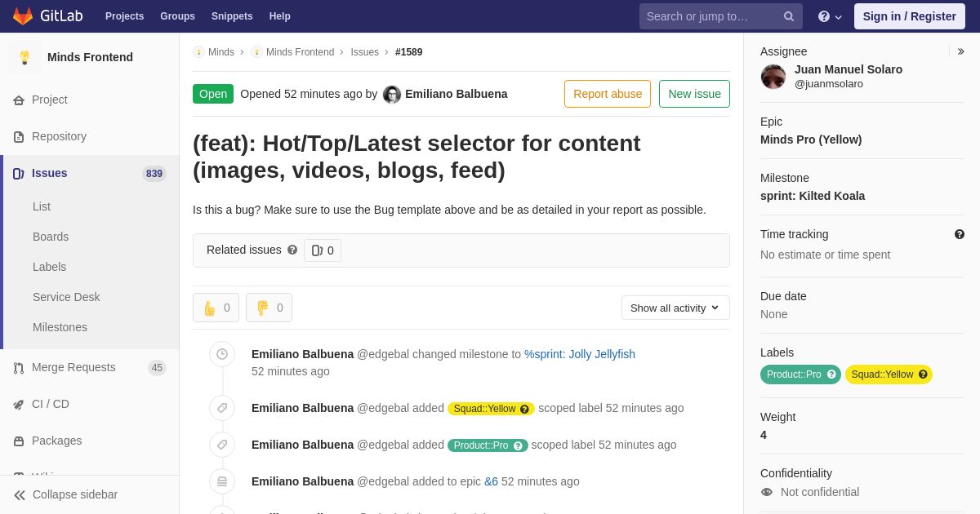Click the Merge Requests count badge 45
980x514 pixels.
pos(157,368)
